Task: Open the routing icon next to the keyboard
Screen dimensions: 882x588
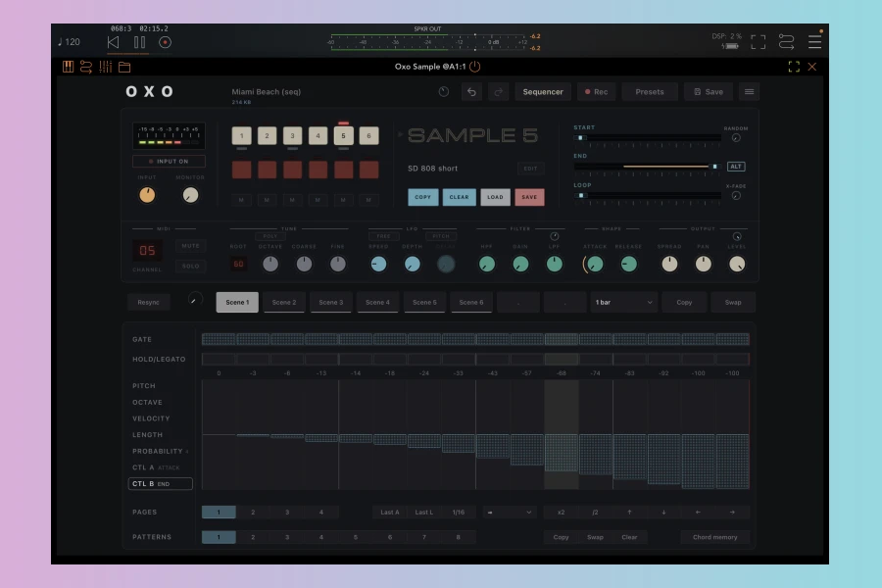Action: pos(86,67)
